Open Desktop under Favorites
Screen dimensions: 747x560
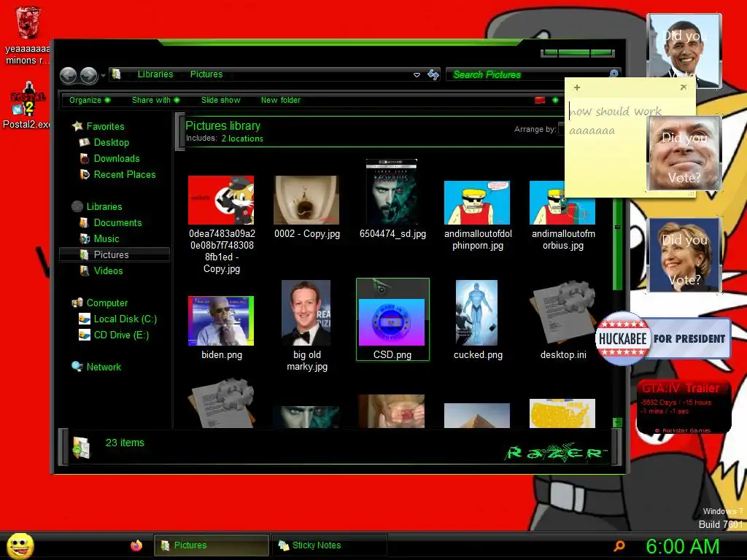[104, 142]
